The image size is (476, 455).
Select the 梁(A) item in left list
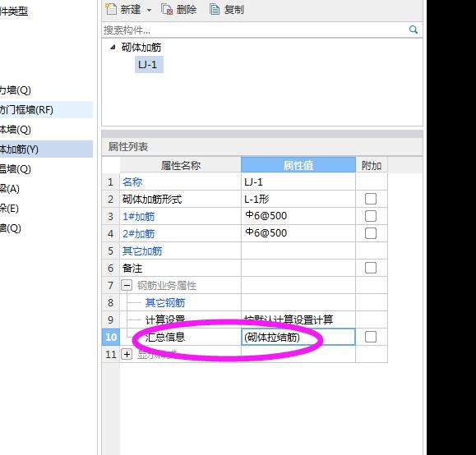(x=10, y=189)
